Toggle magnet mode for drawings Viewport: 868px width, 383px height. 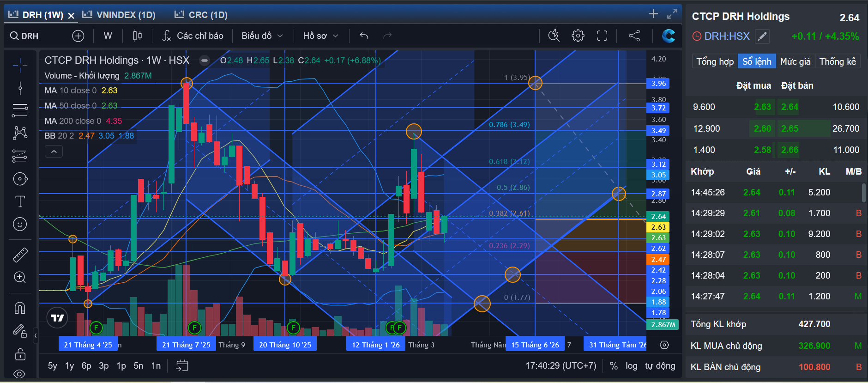click(20, 308)
